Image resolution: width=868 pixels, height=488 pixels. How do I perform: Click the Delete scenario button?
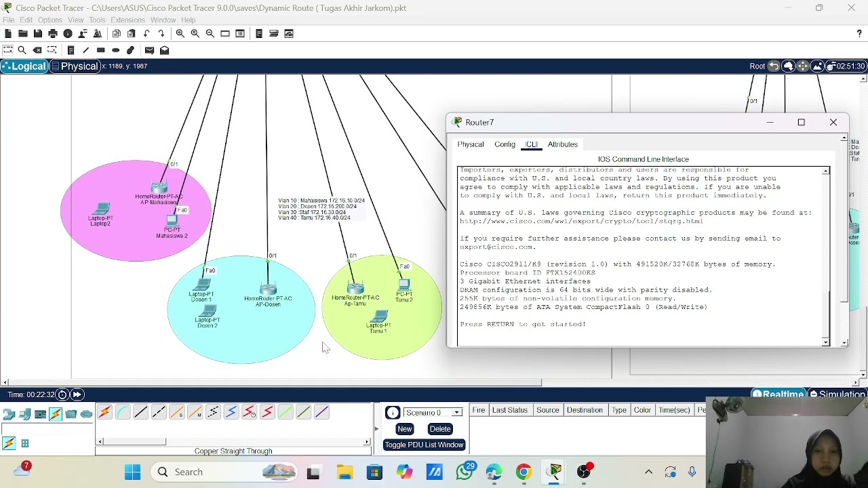pyautogui.click(x=440, y=429)
